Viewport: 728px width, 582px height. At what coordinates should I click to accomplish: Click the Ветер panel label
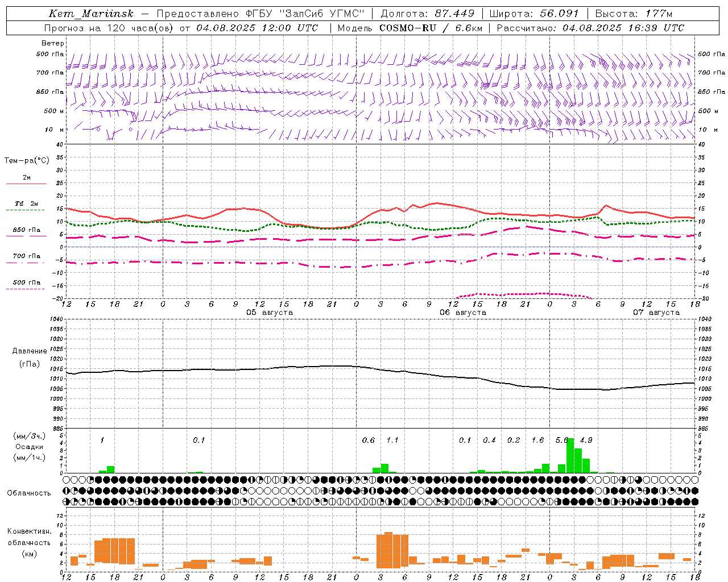click(53, 43)
